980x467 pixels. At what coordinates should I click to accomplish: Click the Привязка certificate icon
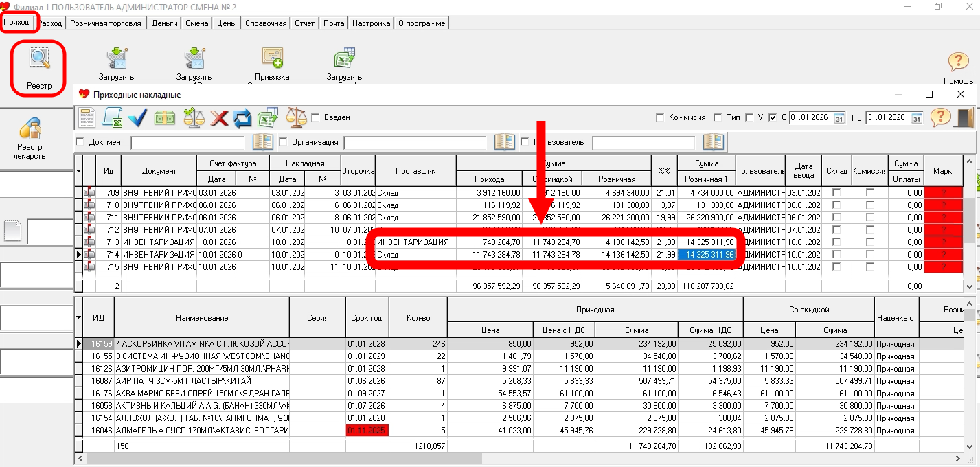272,59
